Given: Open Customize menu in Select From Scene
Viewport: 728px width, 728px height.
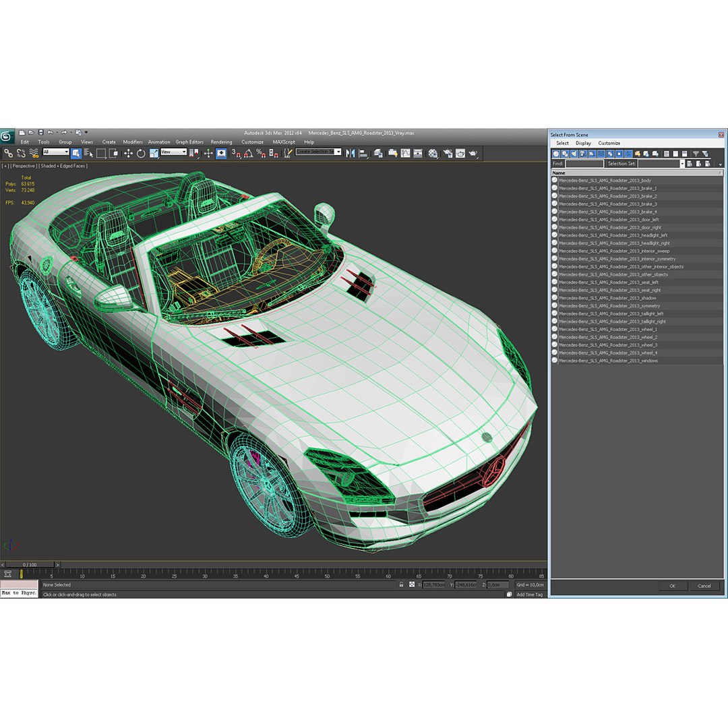Looking at the screenshot, I should click(x=609, y=143).
